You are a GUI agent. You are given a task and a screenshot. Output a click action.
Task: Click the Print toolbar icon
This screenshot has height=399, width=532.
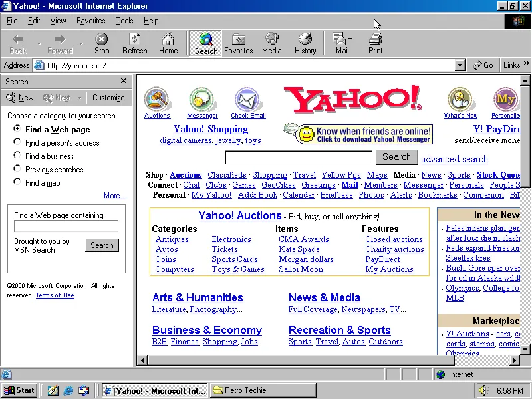[x=375, y=43]
